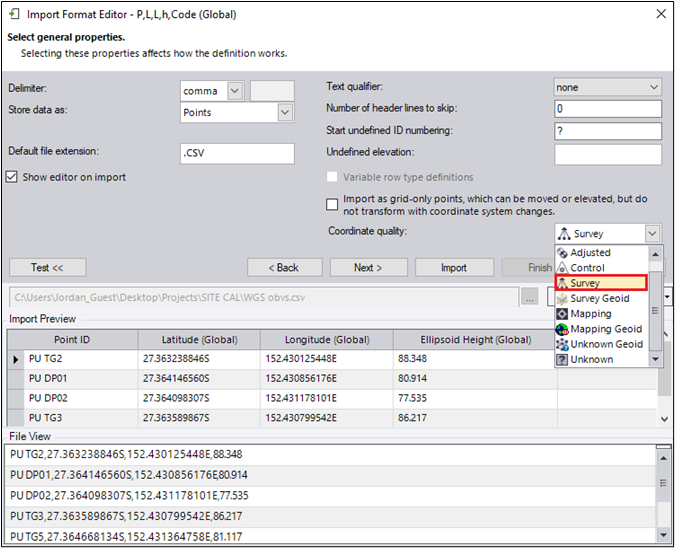Toggle Variable row type definitions checkbox

(x=332, y=177)
